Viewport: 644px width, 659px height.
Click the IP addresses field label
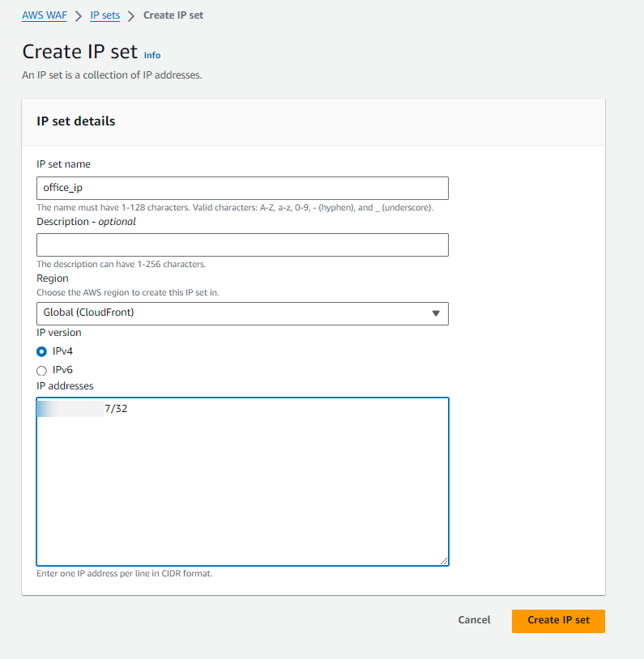(65, 386)
